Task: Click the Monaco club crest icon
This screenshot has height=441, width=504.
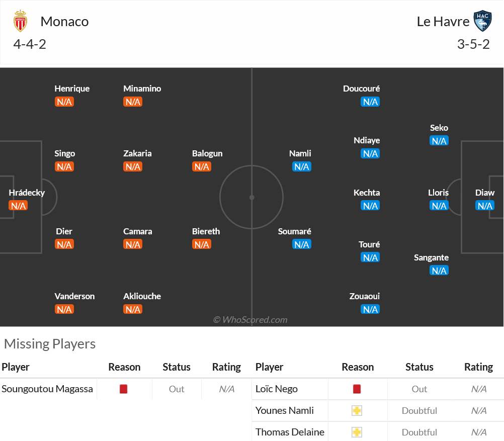Action: [20, 21]
